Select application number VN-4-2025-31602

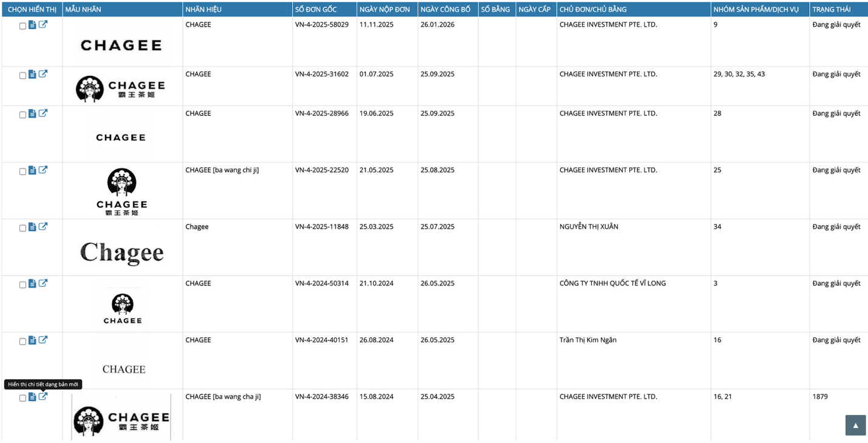(x=322, y=75)
